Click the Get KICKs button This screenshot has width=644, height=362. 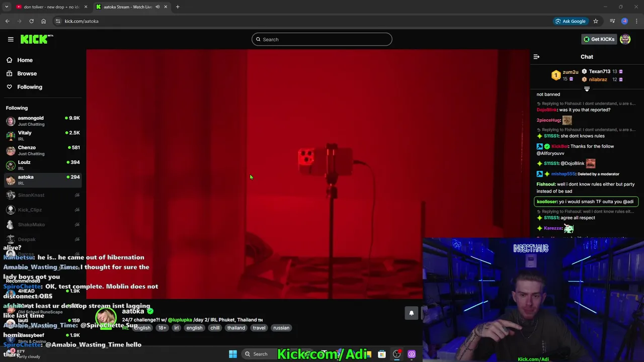599,39
